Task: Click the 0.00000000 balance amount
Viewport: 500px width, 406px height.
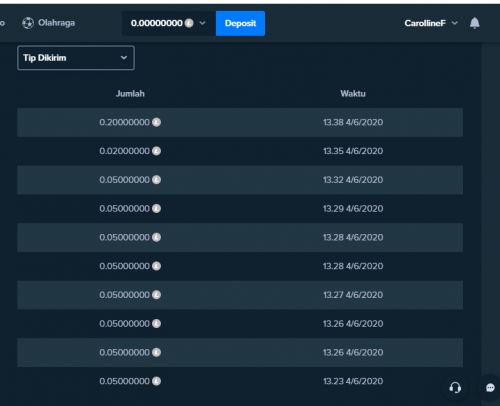Action: point(157,23)
